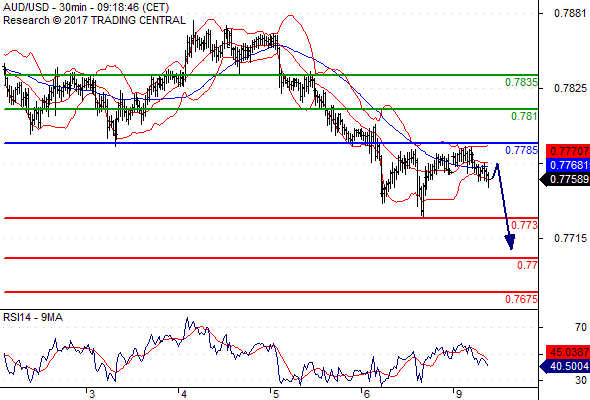Click the Trading Central copyright text

tap(94, 20)
